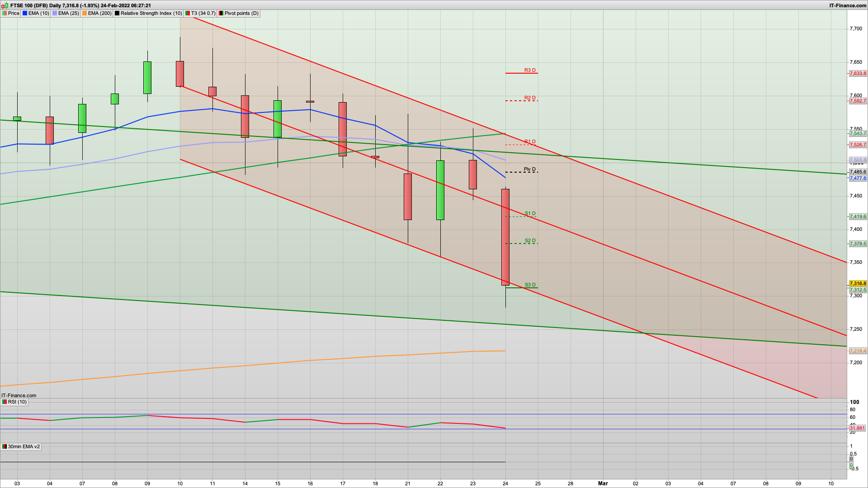The height and width of the screenshot is (488, 868).
Task: Click the orange 7,218.4 EMA 200 tag
Action: [x=858, y=351]
